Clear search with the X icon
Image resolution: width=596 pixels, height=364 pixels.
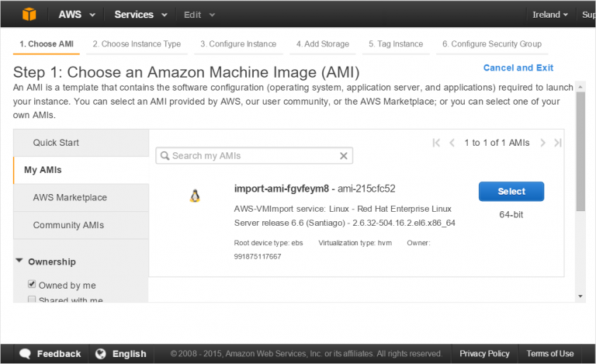coord(344,156)
